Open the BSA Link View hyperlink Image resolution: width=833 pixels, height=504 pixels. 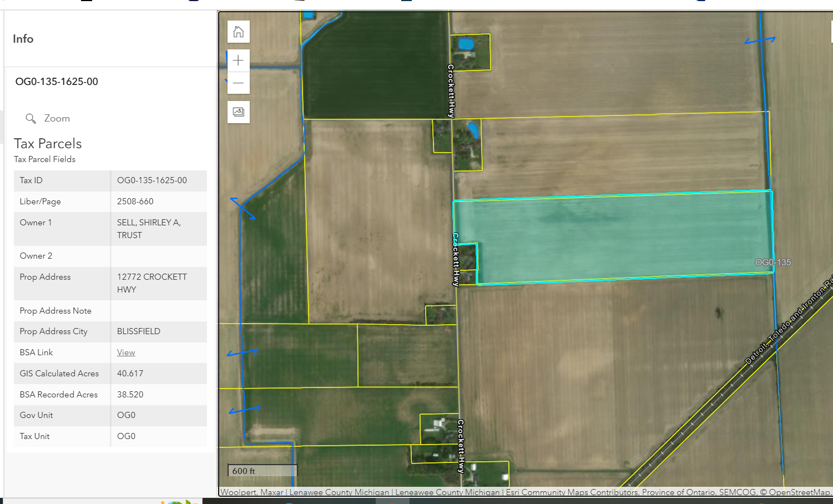pyautogui.click(x=126, y=352)
